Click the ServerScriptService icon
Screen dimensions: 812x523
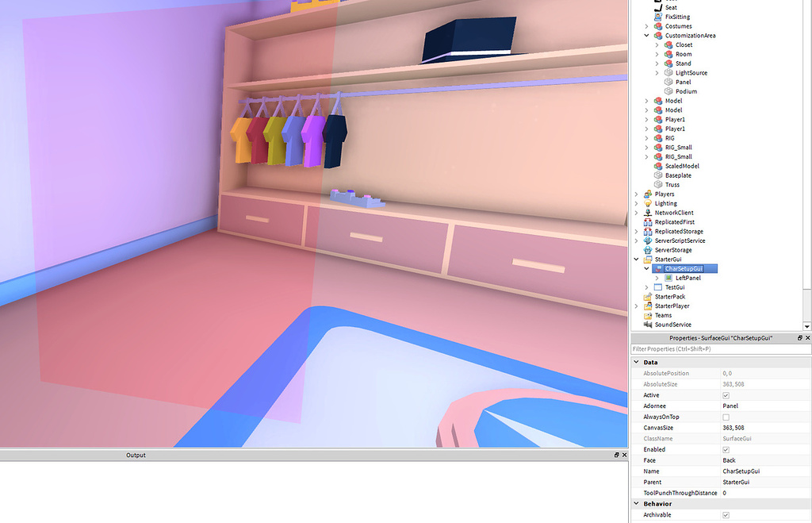pos(648,240)
